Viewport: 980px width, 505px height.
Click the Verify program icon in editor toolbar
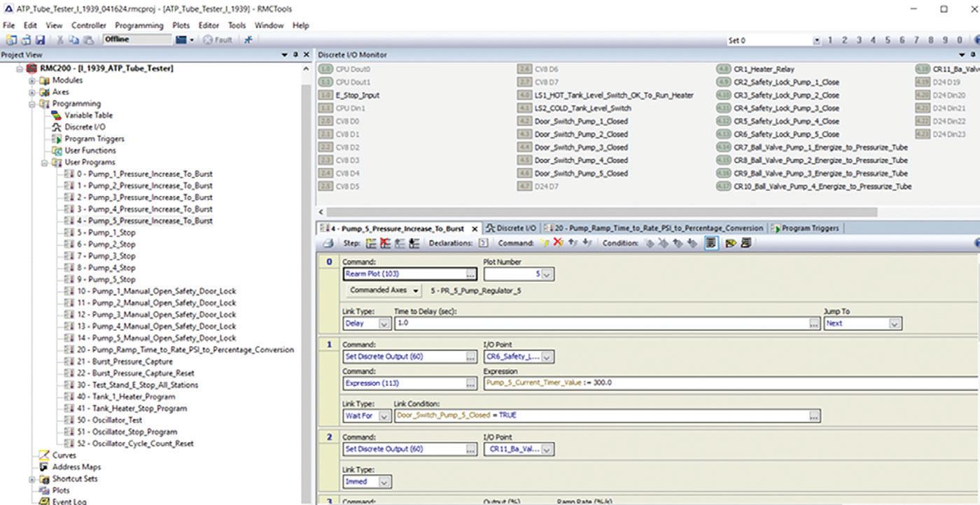731,243
